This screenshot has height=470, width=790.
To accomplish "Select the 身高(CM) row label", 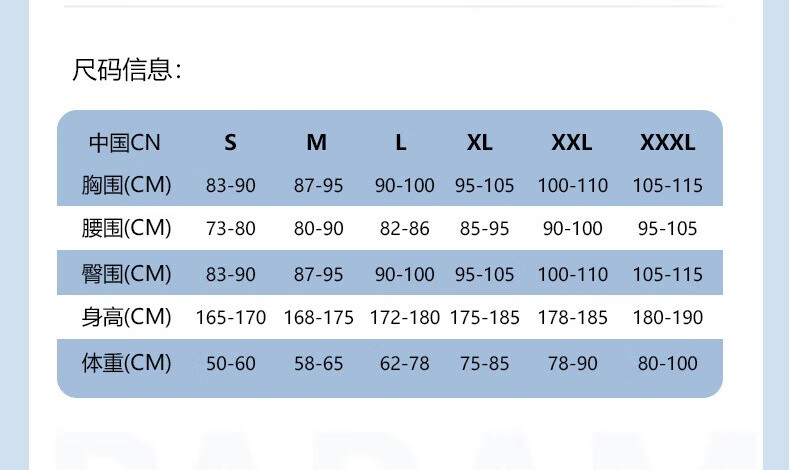I will pyautogui.click(x=126, y=318).
